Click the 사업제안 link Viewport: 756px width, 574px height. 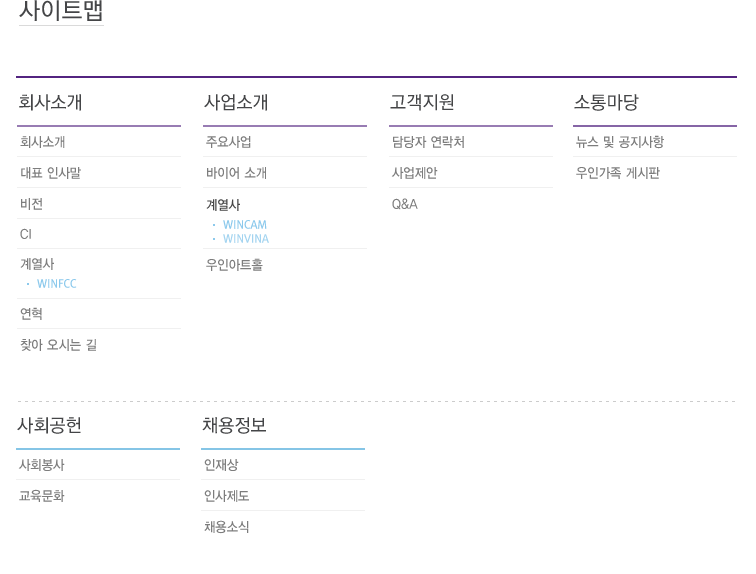click(x=414, y=173)
